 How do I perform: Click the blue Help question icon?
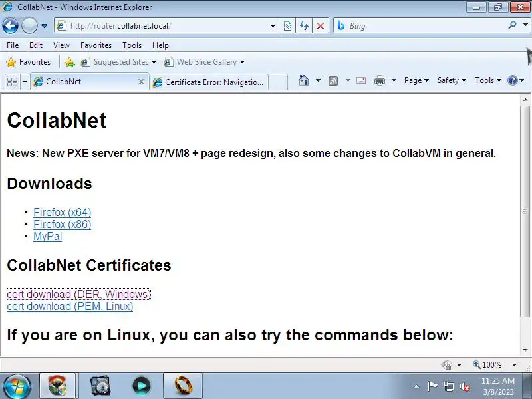pyautogui.click(x=512, y=80)
